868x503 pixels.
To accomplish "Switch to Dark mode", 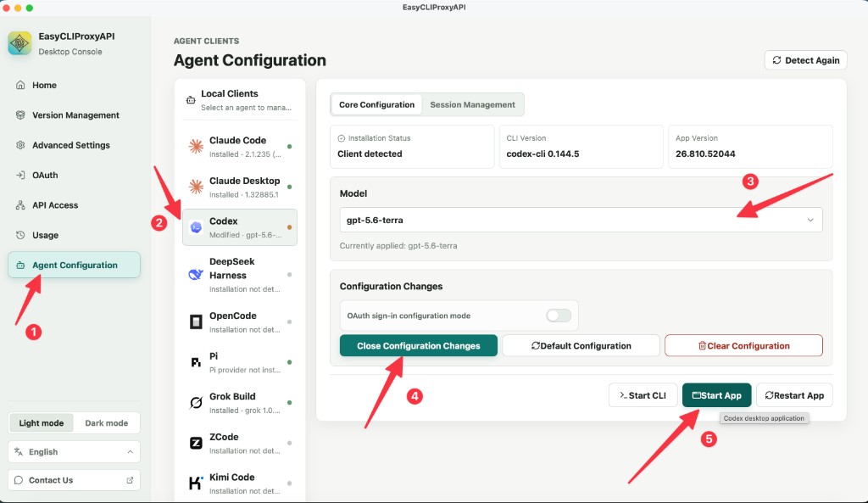I will tap(106, 422).
